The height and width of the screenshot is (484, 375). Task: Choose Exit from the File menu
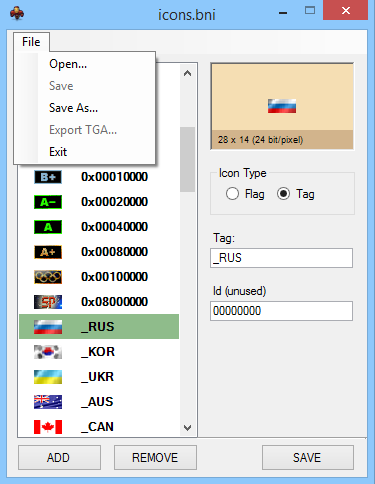point(85,152)
